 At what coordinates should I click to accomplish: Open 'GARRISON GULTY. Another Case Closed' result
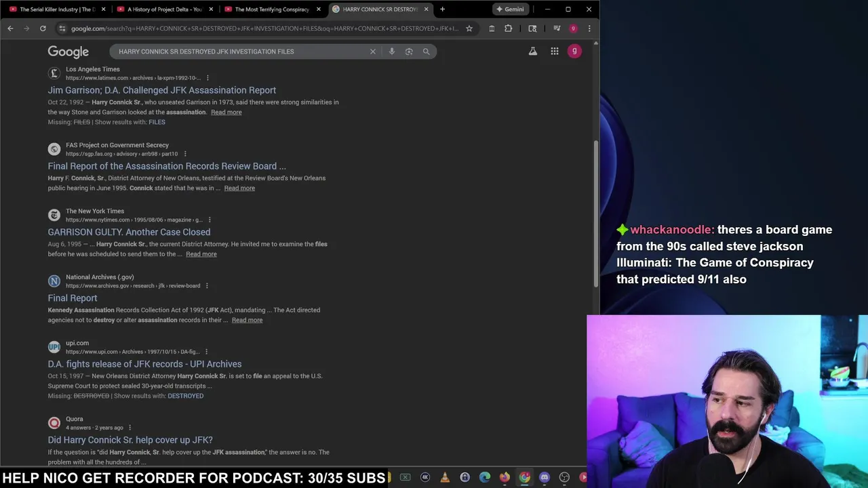pos(129,232)
